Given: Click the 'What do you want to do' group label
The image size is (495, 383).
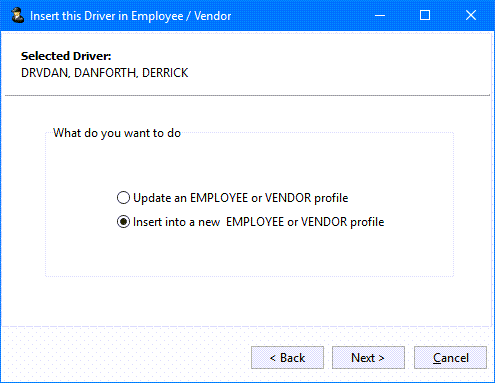Looking at the screenshot, I should pos(117,133).
